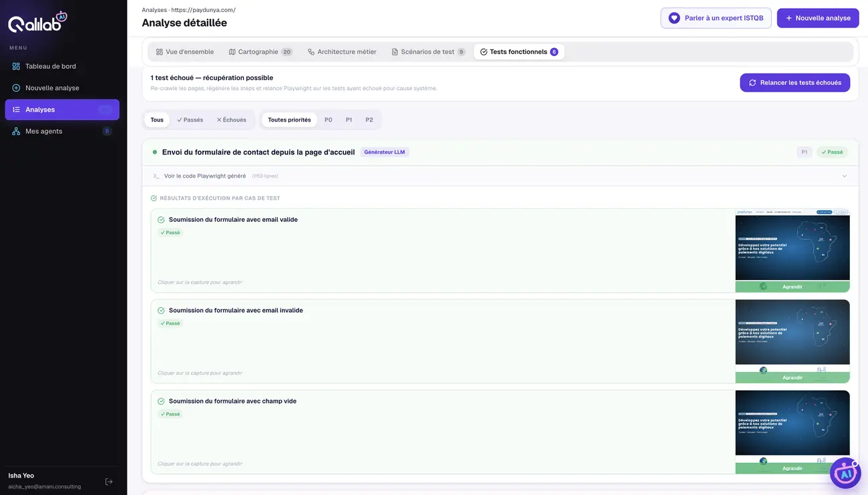Click Relancer les tests échoués button
The width and height of the screenshot is (868, 495).
795,83
